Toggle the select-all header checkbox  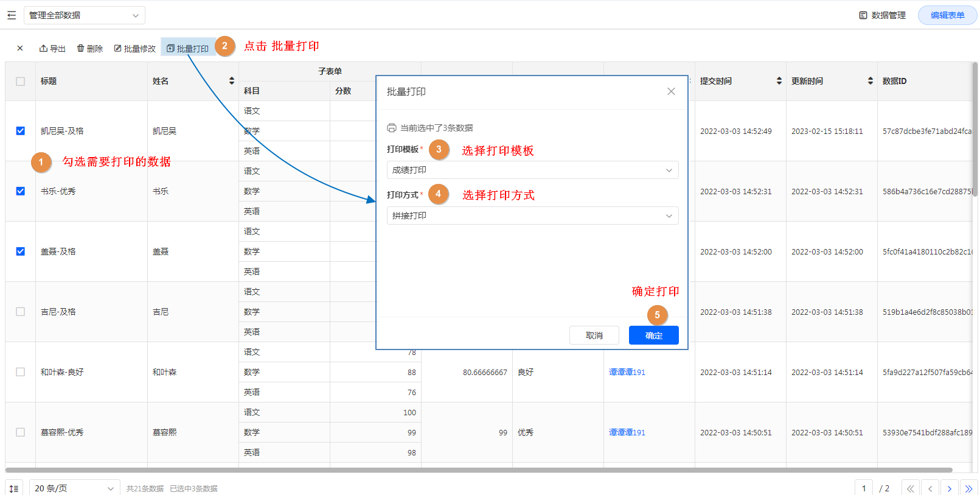coord(21,81)
